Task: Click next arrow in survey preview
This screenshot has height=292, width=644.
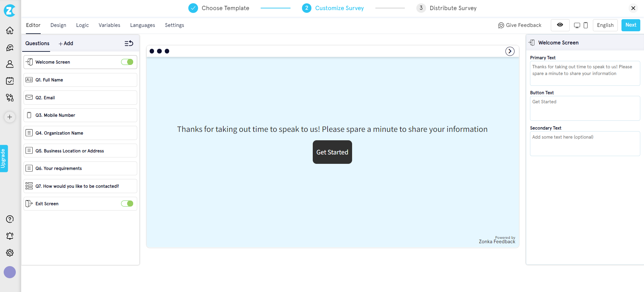Action: (510, 51)
